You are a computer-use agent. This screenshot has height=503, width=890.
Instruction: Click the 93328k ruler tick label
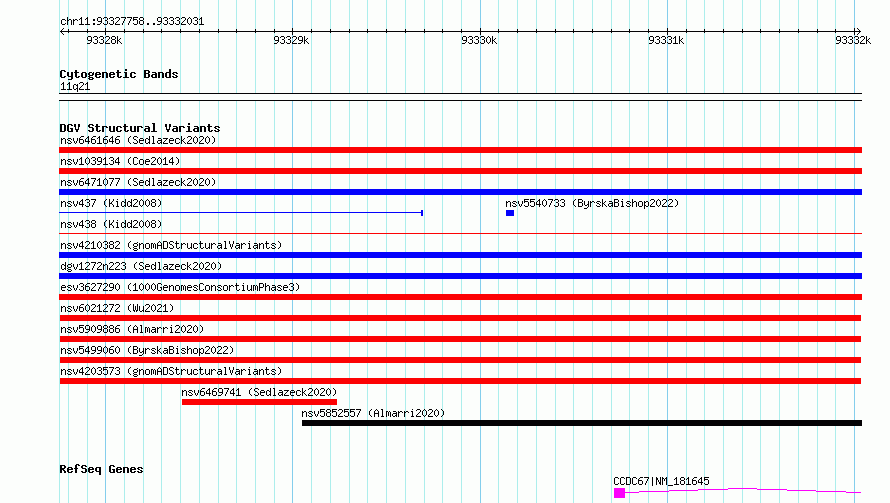pyautogui.click(x=104, y=40)
